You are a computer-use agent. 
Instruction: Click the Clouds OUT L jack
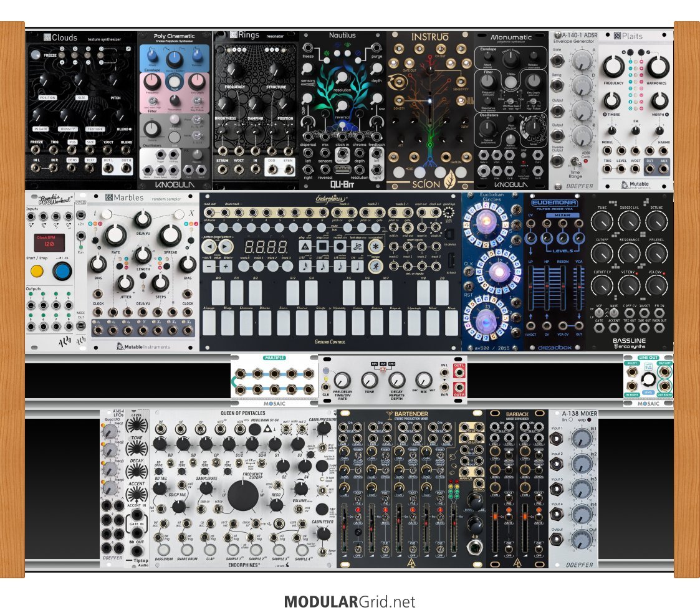(108, 168)
